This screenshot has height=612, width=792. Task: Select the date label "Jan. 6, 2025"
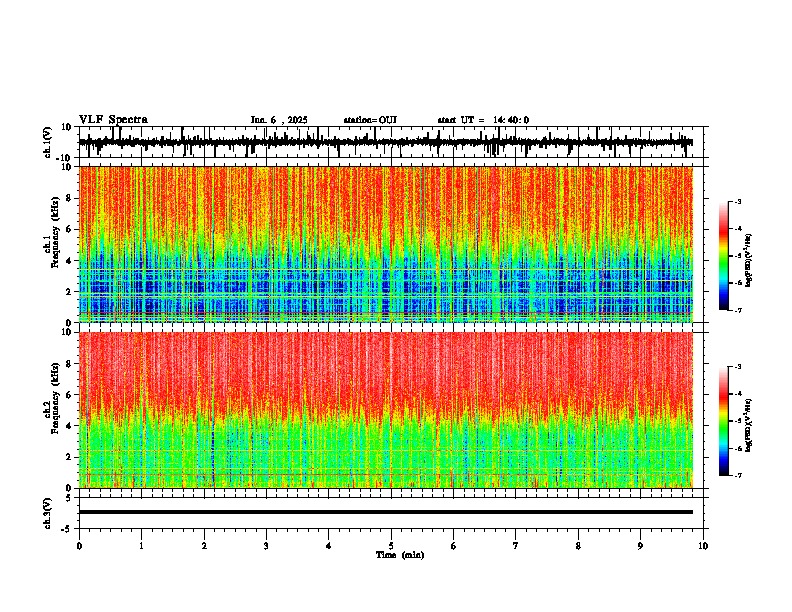point(279,120)
